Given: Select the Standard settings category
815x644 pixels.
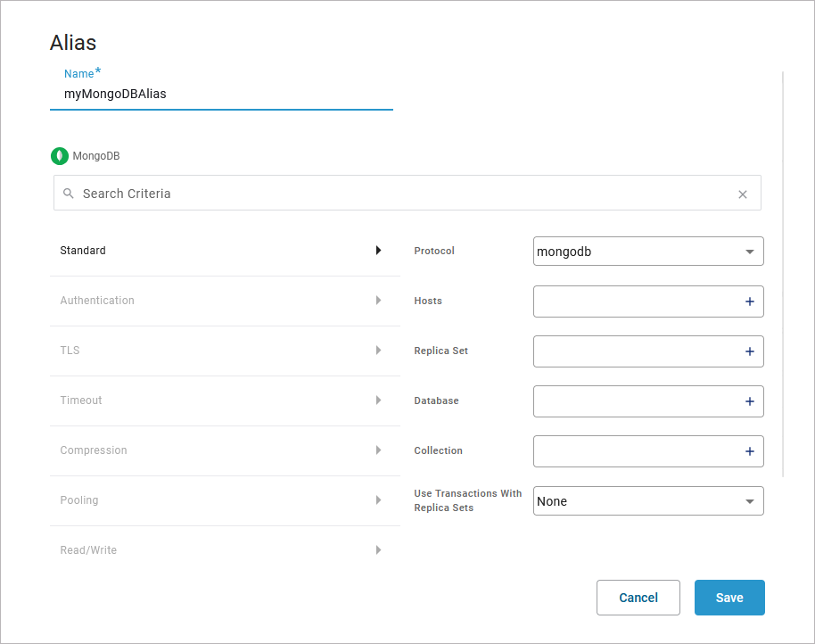Looking at the screenshot, I should (83, 251).
